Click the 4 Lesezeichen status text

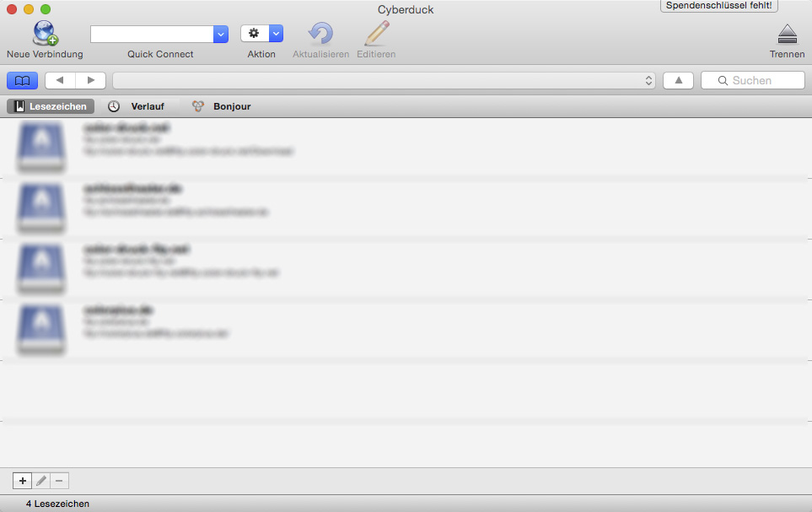click(x=57, y=504)
